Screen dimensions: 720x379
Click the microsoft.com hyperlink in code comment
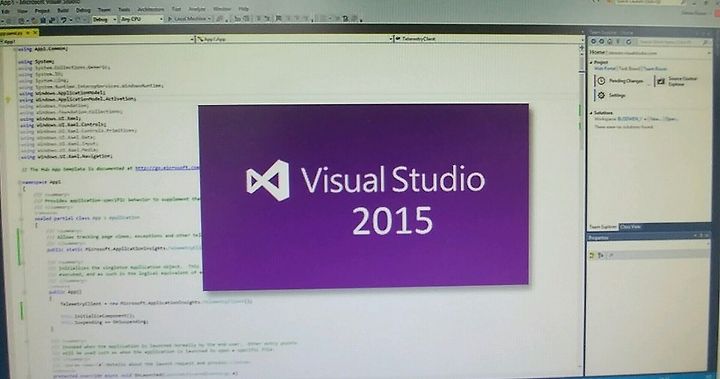(167, 168)
